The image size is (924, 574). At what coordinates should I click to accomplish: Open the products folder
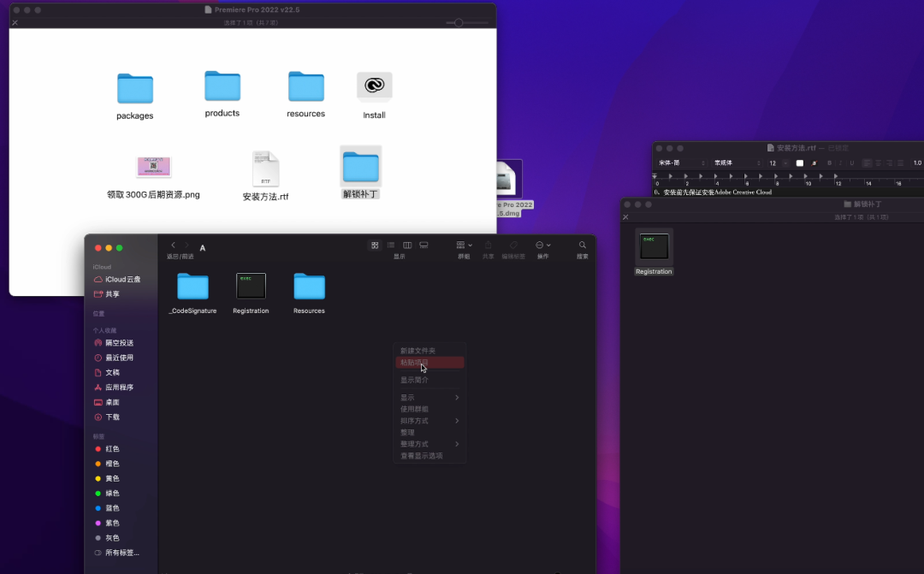pos(222,86)
